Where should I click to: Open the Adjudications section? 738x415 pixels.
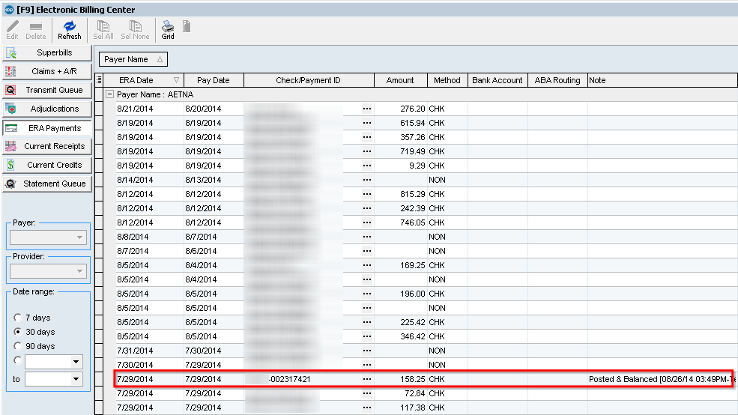click(47, 109)
